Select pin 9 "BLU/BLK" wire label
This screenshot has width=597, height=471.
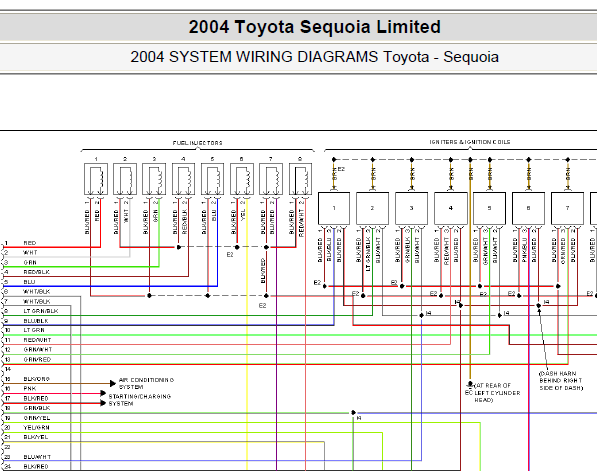(x=36, y=321)
